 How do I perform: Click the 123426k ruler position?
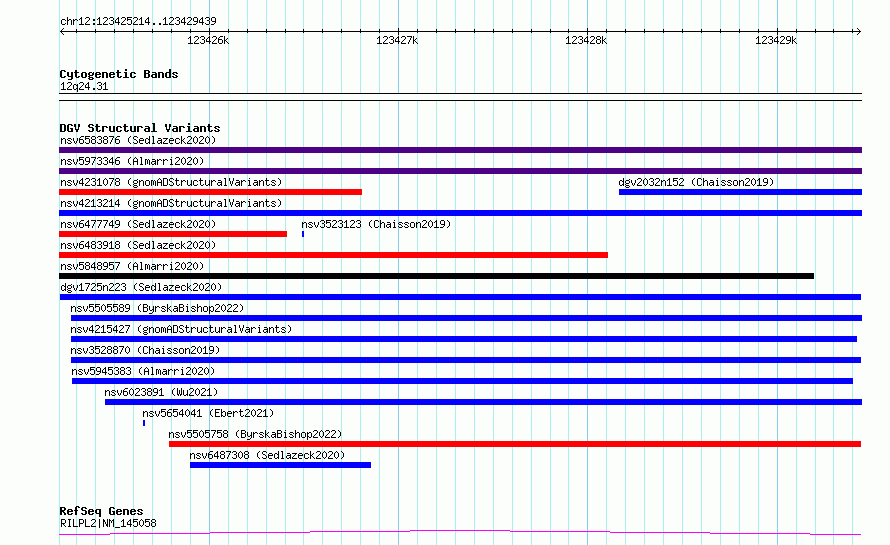(x=208, y=40)
